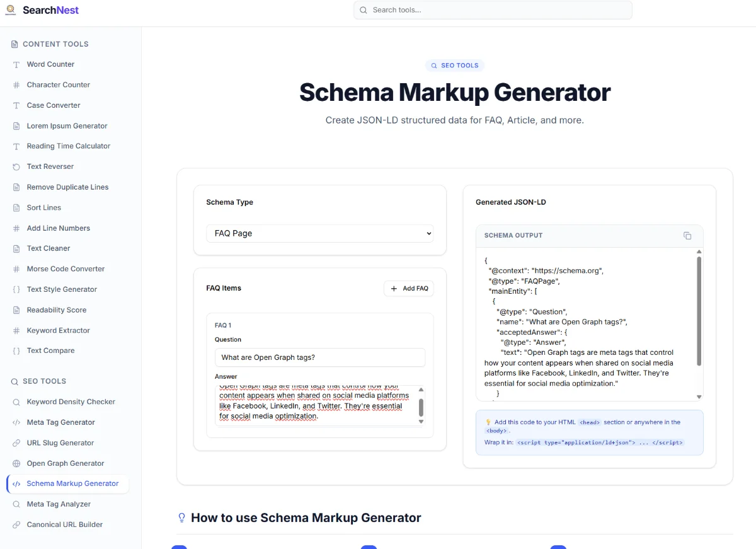This screenshot has height=549, width=756.
Task: Click the search magnifier in the top bar
Action: click(363, 10)
